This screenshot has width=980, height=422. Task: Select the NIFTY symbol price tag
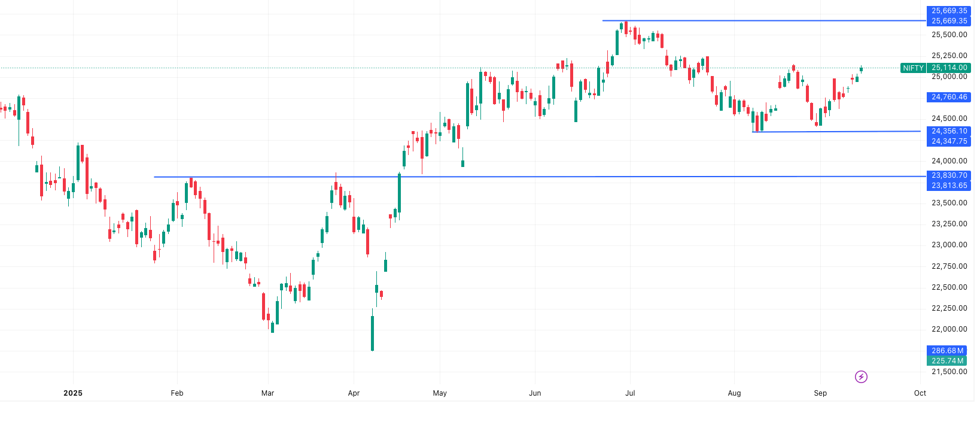tap(913, 68)
